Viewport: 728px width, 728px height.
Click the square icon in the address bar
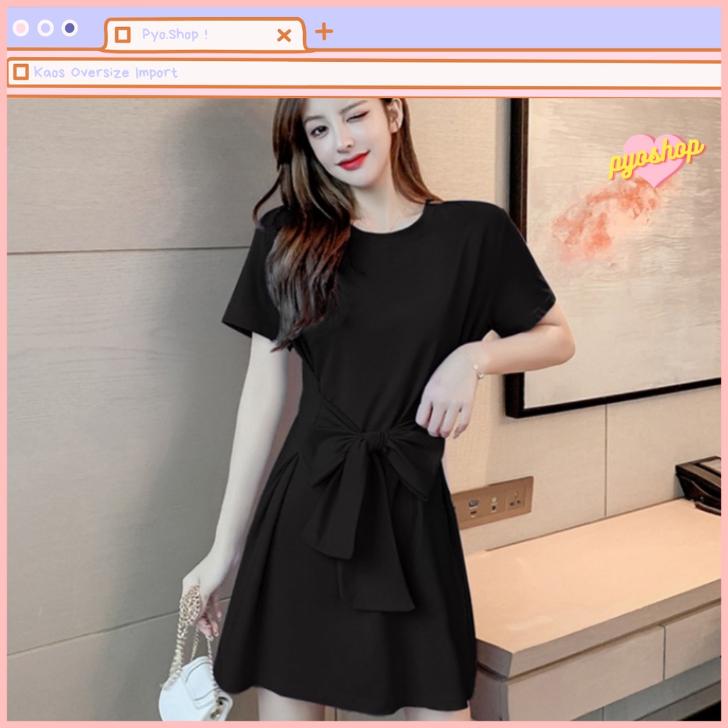coord(21,72)
